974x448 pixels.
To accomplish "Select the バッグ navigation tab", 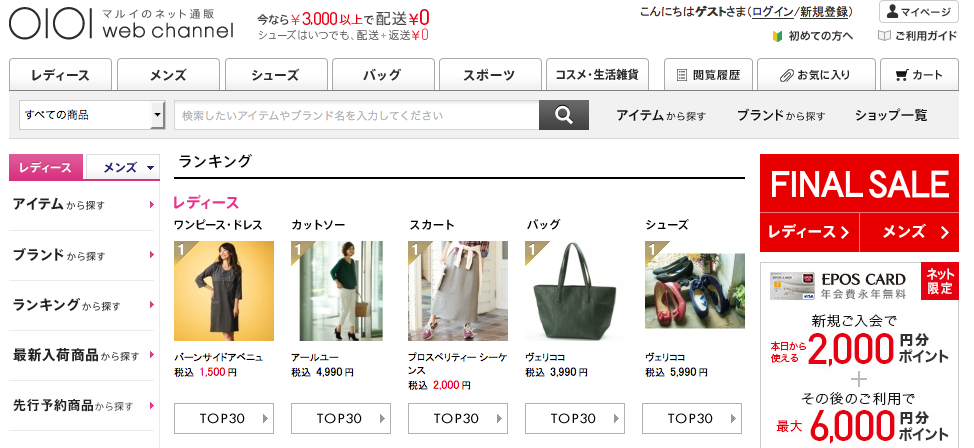I will pos(382,75).
